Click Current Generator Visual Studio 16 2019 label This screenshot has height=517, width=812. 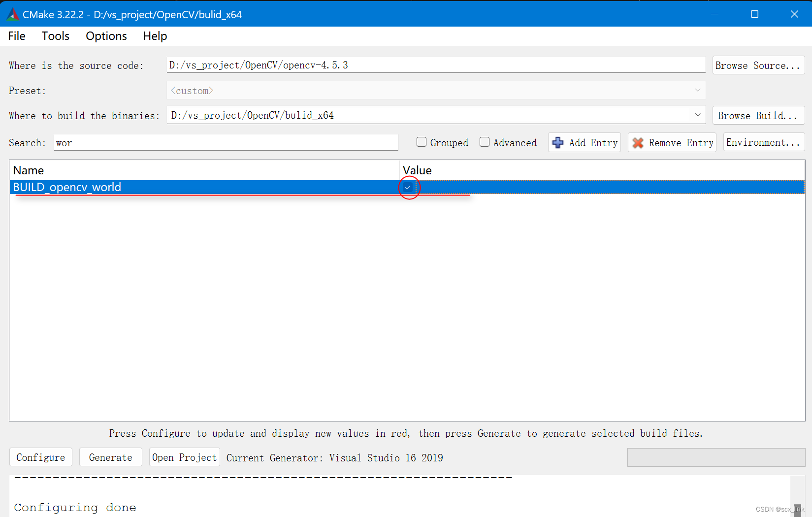point(335,458)
